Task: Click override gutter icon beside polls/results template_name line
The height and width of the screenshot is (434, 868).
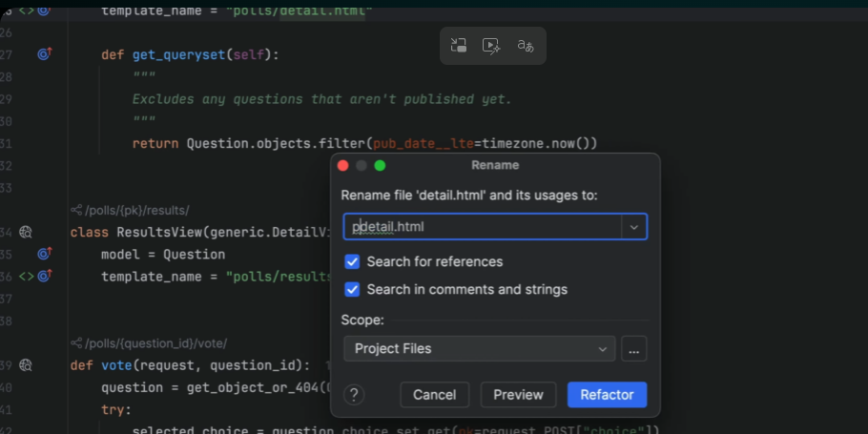Action: (45, 275)
